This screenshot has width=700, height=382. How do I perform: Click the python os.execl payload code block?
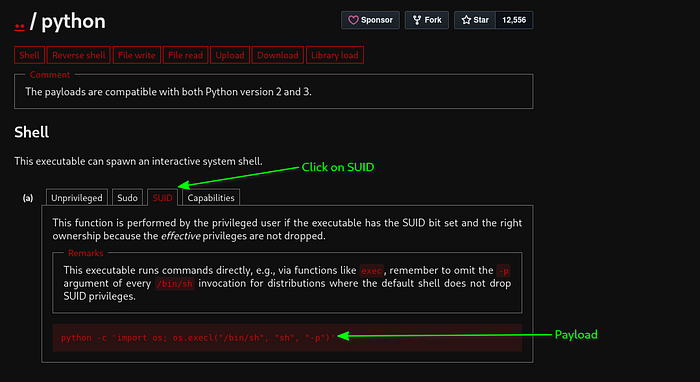click(287, 338)
